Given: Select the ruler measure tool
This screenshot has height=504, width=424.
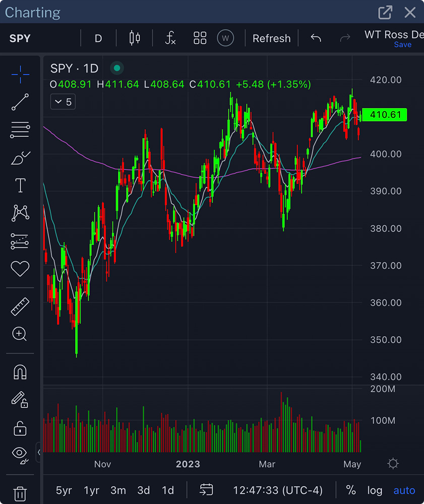Looking at the screenshot, I should 20,306.
